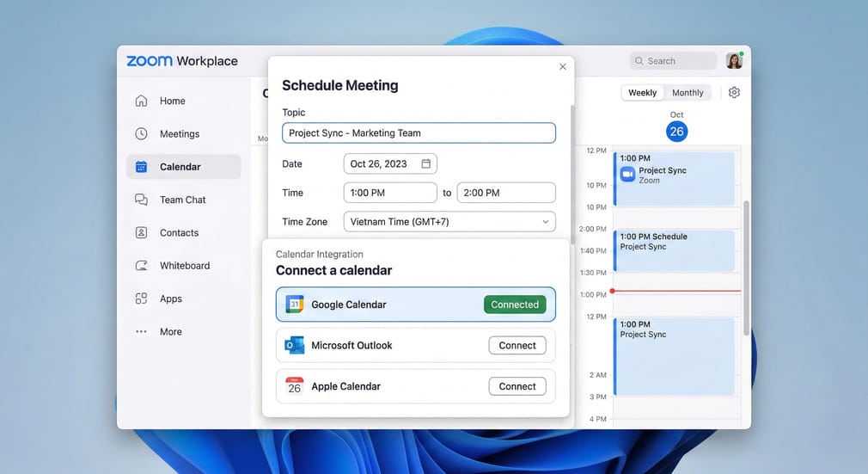Click the Search box
The image size is (868, 474).
coord(673,61)
